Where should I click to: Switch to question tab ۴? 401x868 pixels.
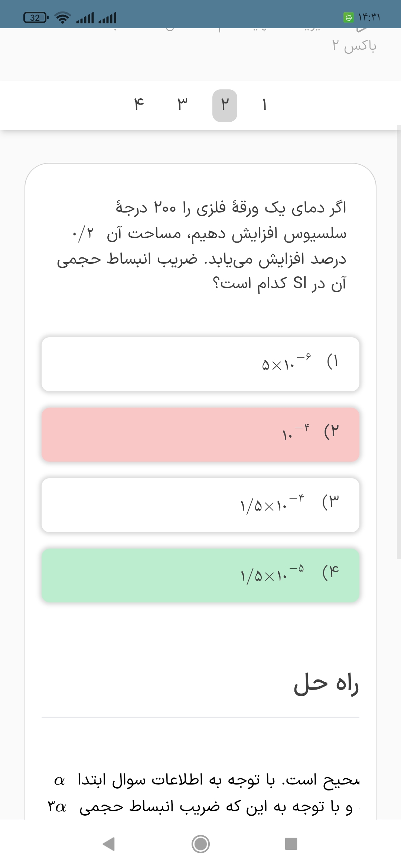(139, 105)
